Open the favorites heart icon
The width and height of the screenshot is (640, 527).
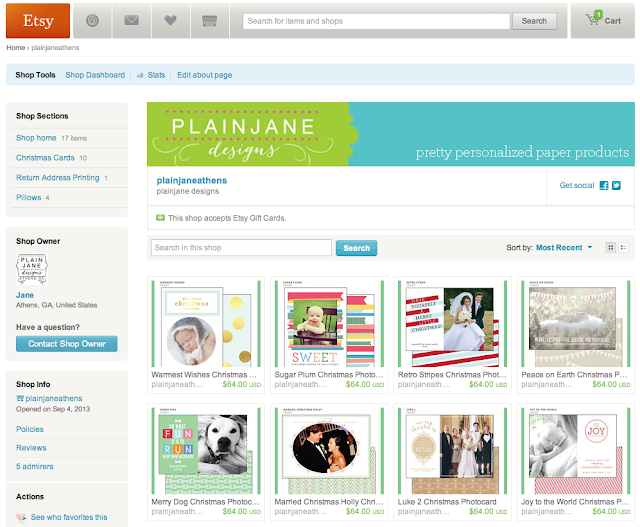tap(170, 20)
